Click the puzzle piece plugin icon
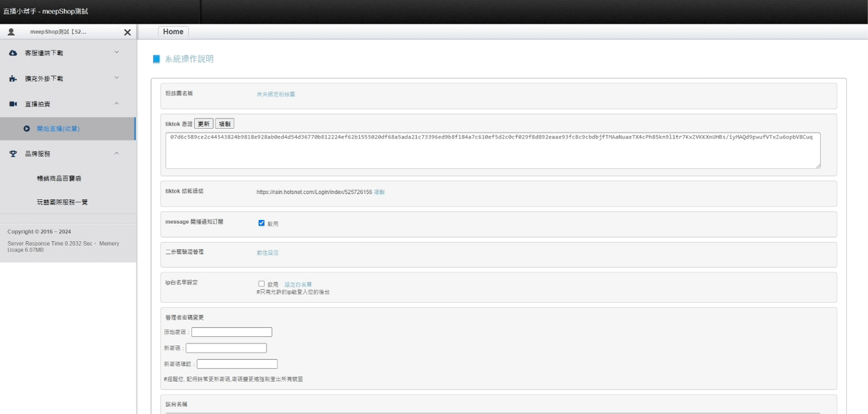 point(13,79)
